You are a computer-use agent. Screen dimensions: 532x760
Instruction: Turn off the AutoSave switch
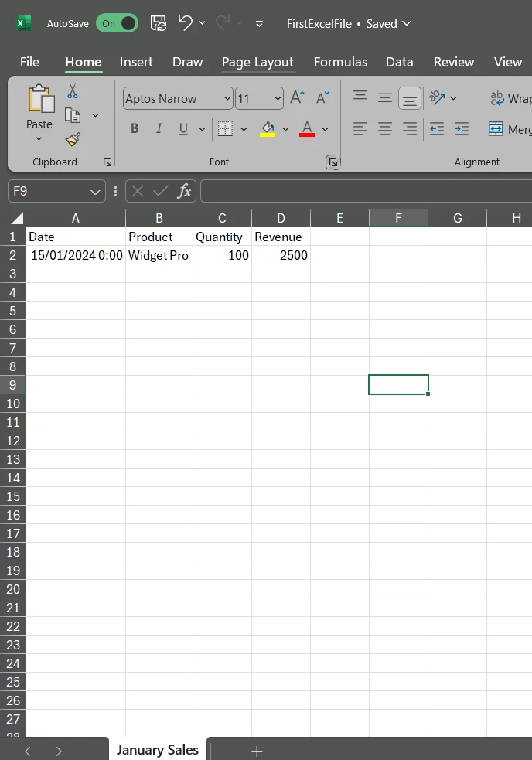[x=117, y=23]
